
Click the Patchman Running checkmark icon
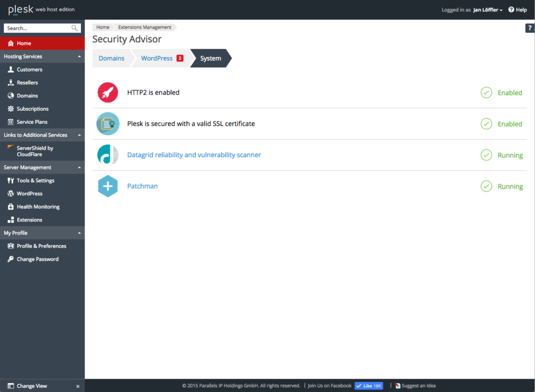(486, 186)
